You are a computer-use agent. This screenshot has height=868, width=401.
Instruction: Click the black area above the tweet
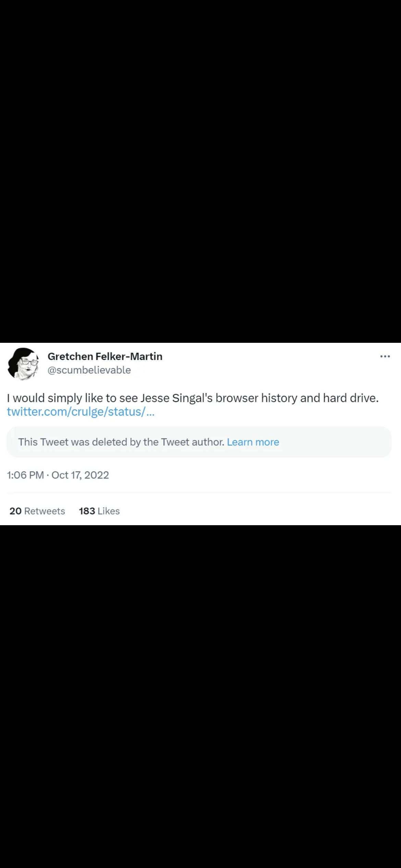pyautogui.click(x=200, y=171)
